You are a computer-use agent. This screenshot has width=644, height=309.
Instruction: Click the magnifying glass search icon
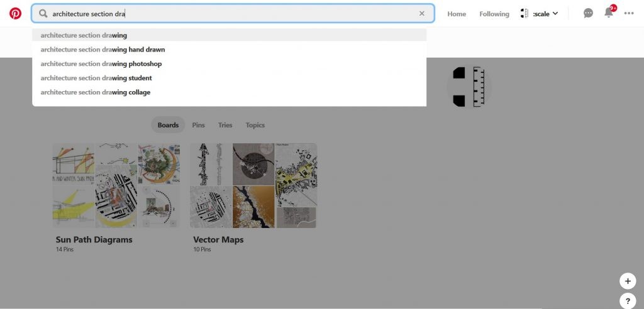[x=43, y=14]
